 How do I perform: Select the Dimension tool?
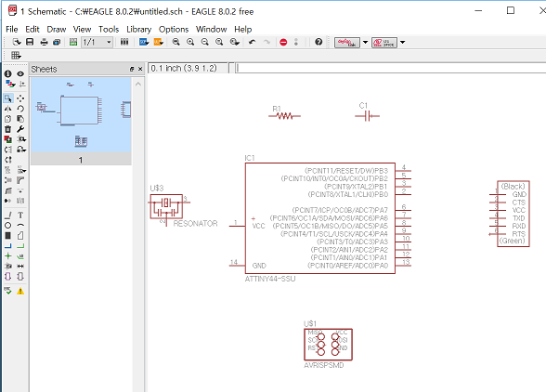[20, 267]
